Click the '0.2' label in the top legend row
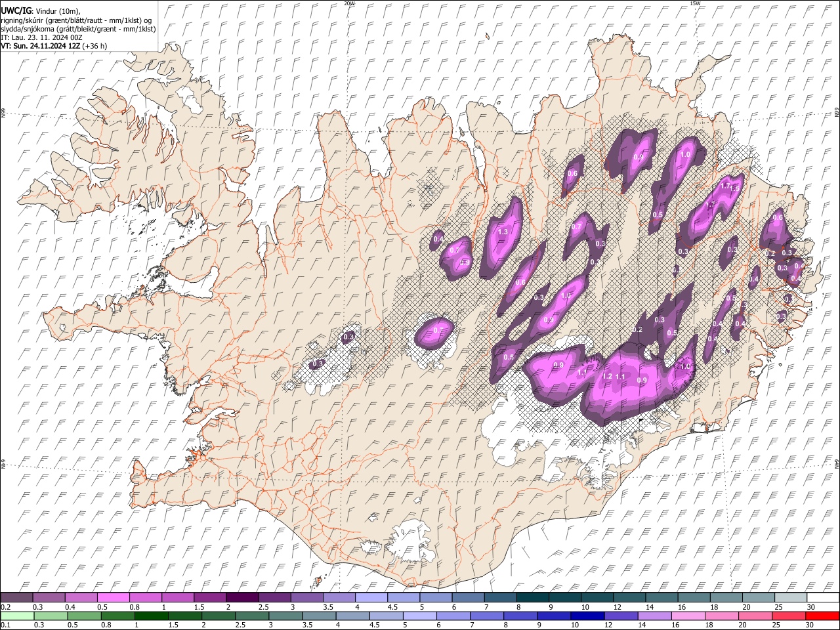Viewport: 840px width, 630px height. [5, 607]
